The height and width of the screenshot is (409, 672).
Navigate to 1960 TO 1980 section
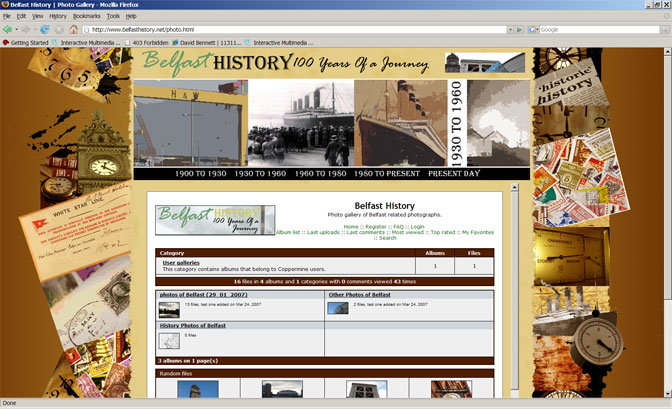click(320, 174)
